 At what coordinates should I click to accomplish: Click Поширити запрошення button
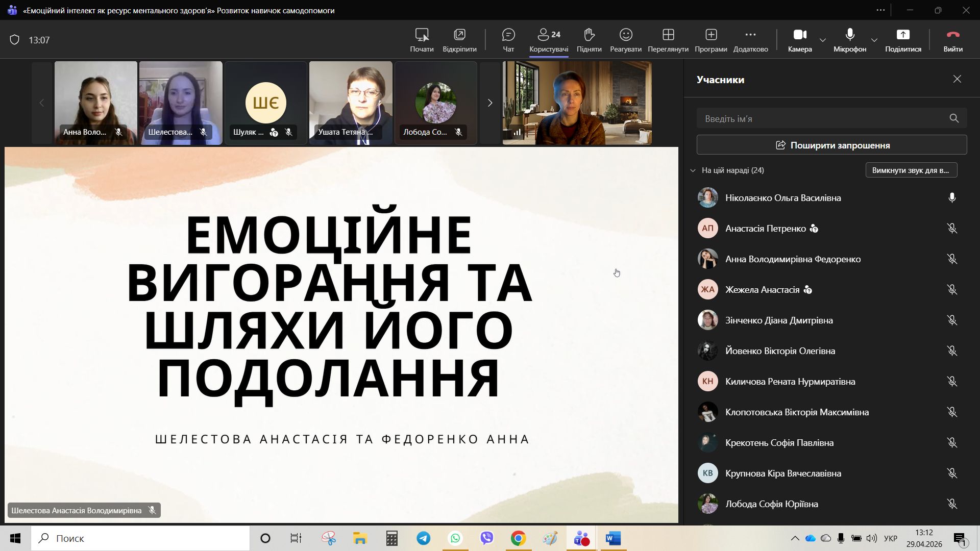[831, 145]
